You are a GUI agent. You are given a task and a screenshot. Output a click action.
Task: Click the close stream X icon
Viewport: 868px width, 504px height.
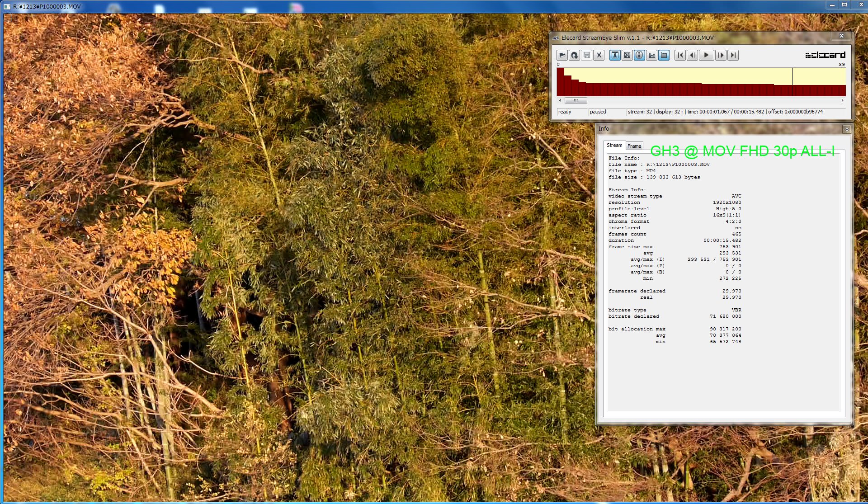[599, 55]
